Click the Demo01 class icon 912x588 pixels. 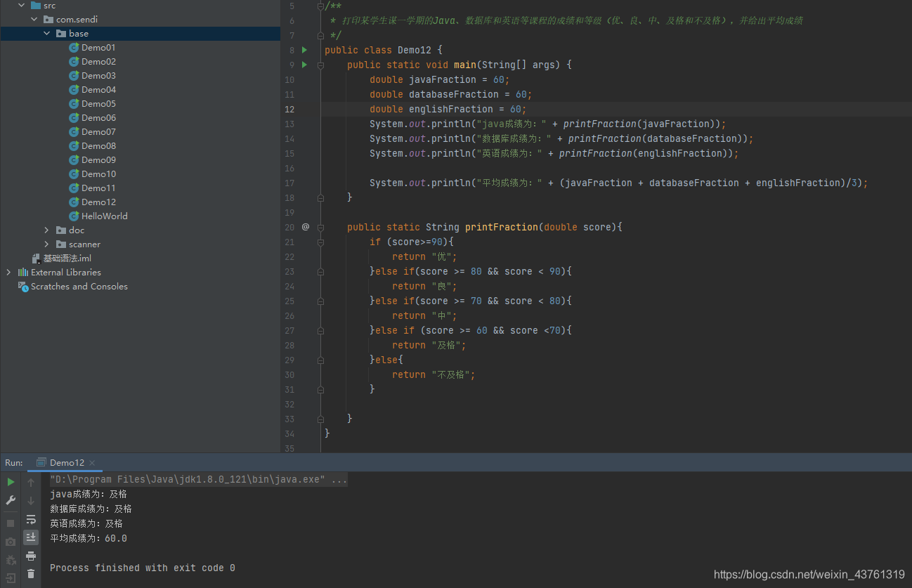pyautogui.click(x=74, y=48)
